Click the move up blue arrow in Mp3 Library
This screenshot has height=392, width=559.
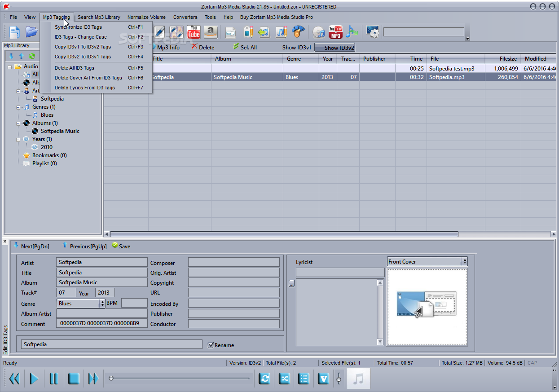tap(21, 56)
